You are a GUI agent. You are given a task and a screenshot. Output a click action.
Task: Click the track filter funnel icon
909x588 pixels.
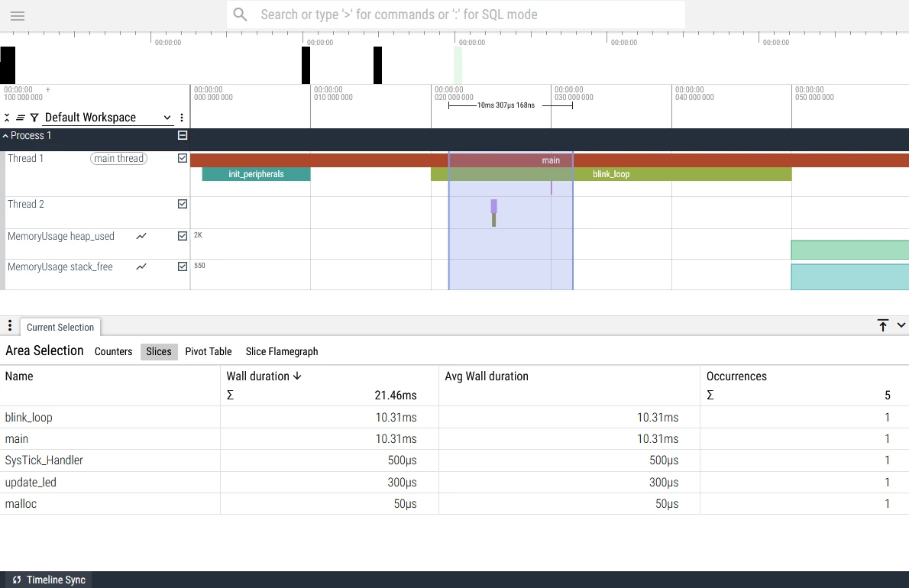[x=34, y=118]
